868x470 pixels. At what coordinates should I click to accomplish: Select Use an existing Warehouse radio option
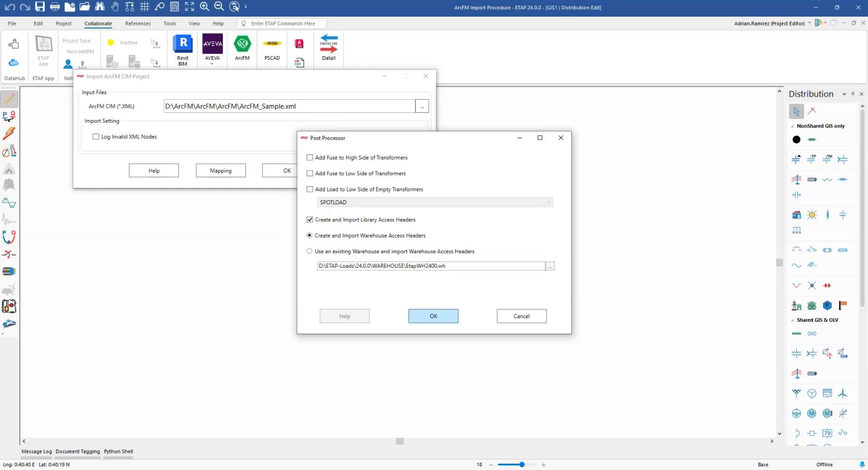[310, 252]
